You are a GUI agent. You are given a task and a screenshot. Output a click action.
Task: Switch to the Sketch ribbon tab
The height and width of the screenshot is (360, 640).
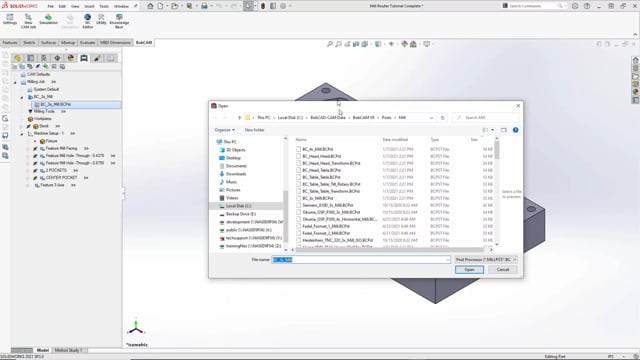29,42
